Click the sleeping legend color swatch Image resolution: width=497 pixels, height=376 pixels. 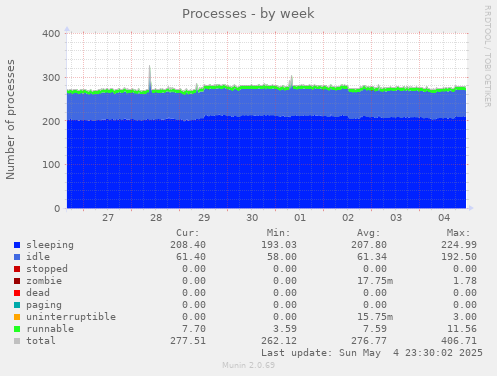point(17,245)
